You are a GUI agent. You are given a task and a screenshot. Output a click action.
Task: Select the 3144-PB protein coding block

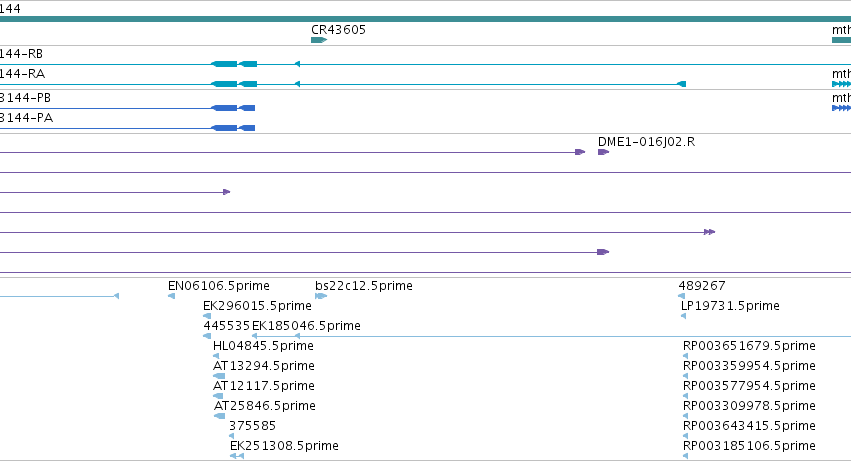(x=233, y=108)
